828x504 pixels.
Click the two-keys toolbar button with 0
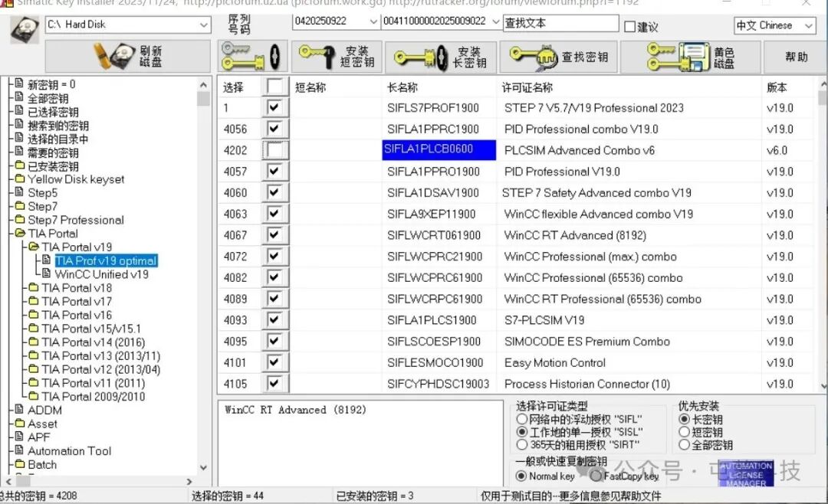252,57
